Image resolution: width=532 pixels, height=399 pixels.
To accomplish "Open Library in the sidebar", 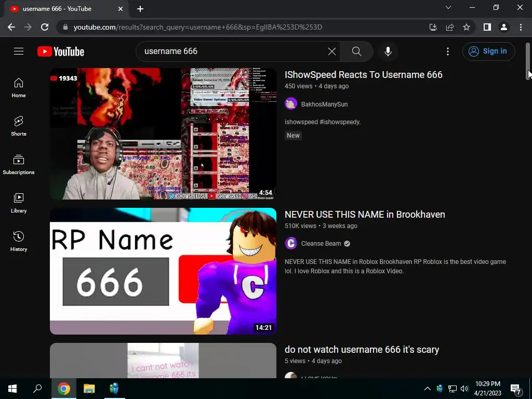I will tap(19, 203).
